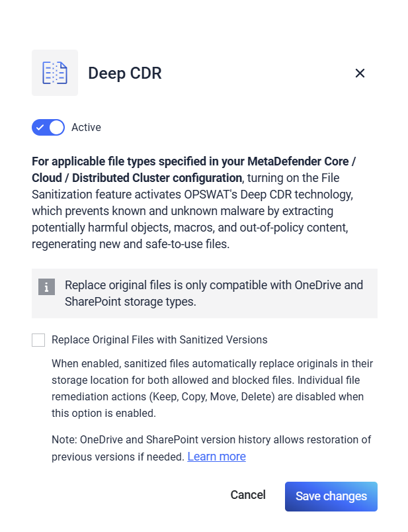Image resolution: width=408 pixels, height=532 pixels.
Task: Click the "Deep CDR" dialog title
Action: pos(125,73)
